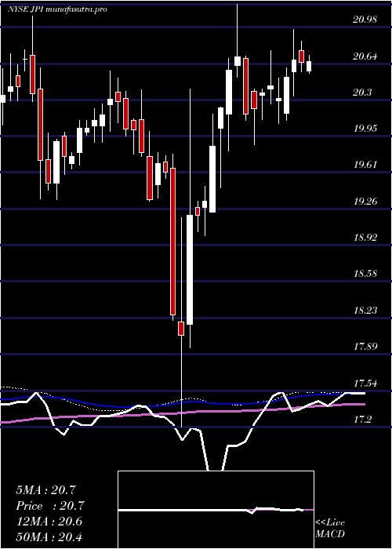Click the 5MA : 20.7 reading
392x549 pixels.
tap(45, 490)
